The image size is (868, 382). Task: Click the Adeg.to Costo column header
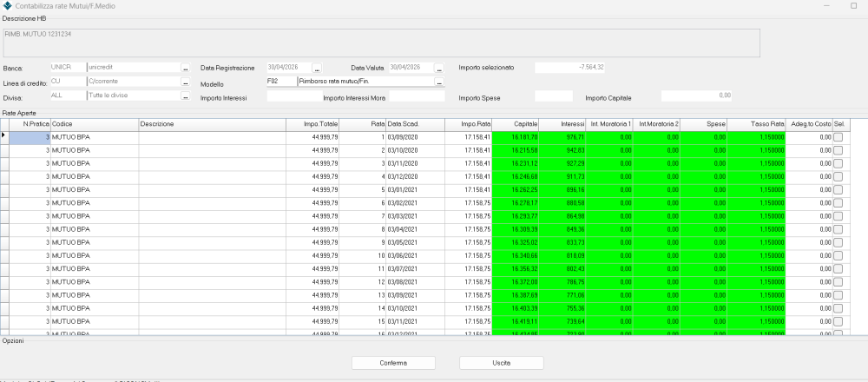(809, 124)
